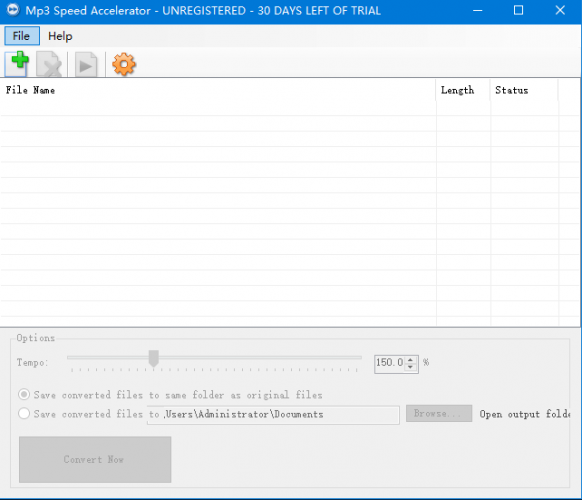Click the Browse button
Image resolution: width=582 pixels, height=500 pixels.
(x=439, y=413)
